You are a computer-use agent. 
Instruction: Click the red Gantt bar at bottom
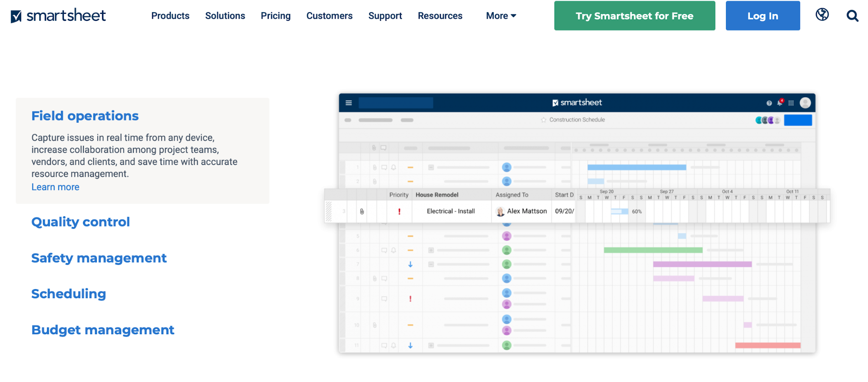click(x=768, y=346)
